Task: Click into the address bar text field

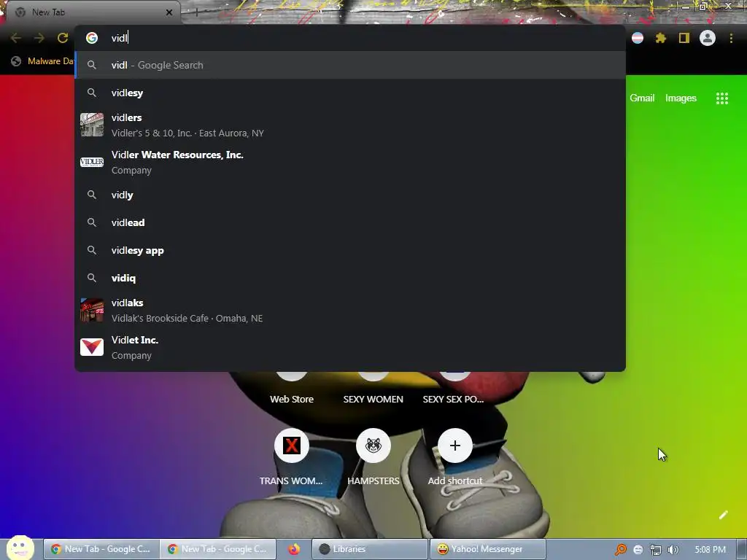Action: click(350, 38)
